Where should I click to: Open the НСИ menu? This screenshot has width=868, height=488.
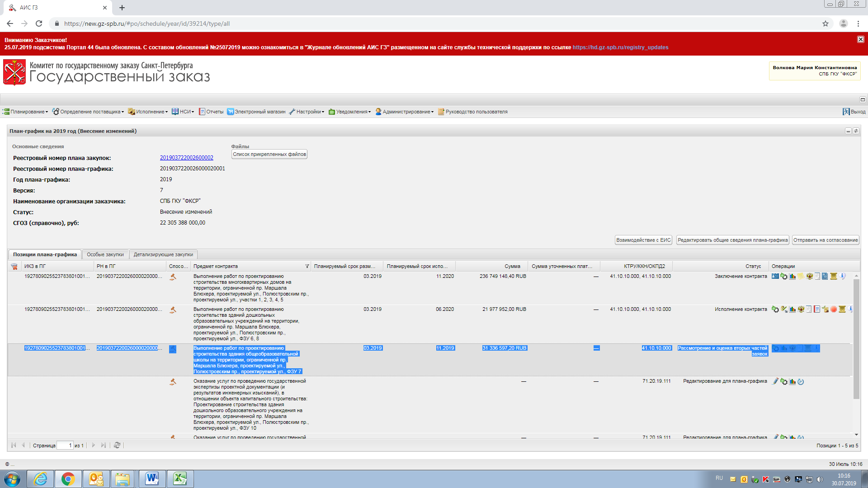(183, 112)
